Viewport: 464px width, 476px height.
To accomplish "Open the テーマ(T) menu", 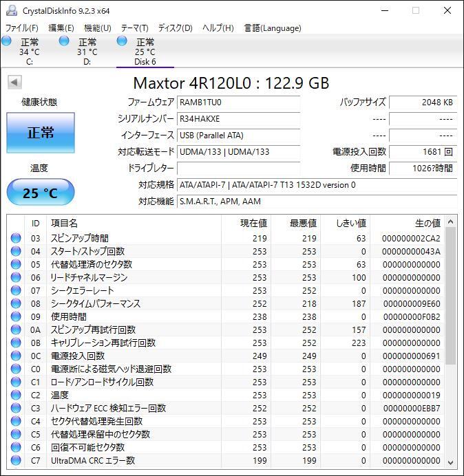I will (x=135, y=28).
